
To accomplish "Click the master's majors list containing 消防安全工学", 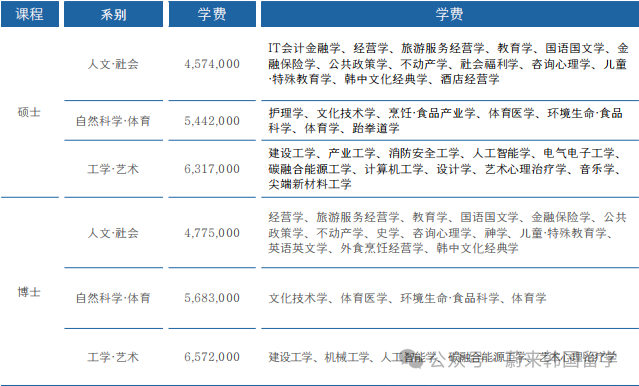I will point(445,169).
